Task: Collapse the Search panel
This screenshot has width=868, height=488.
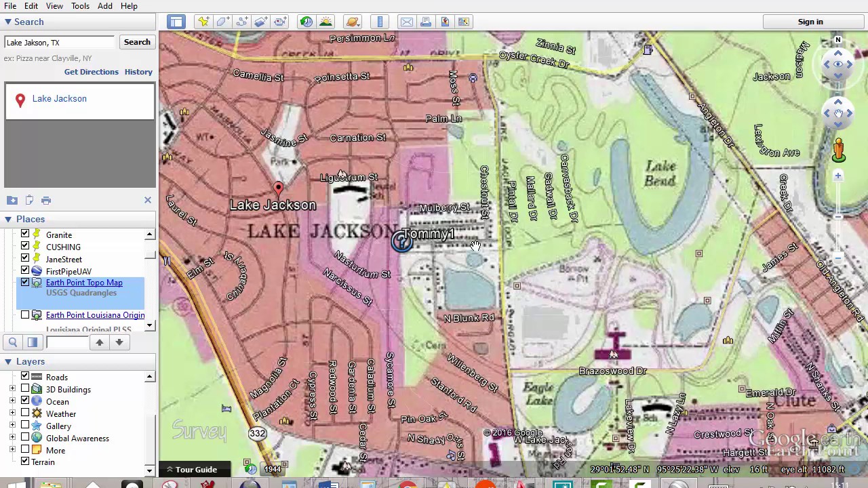Action: tap(8, 22)
